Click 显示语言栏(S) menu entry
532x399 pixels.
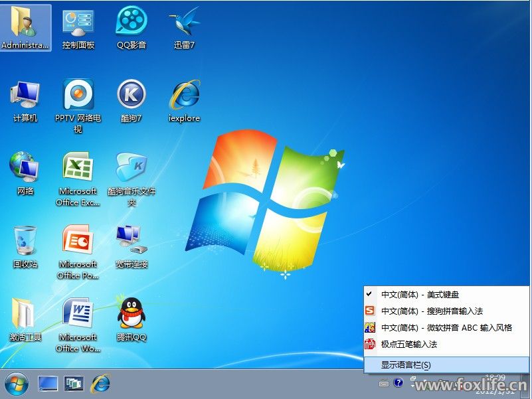click(x=446, y=364)
